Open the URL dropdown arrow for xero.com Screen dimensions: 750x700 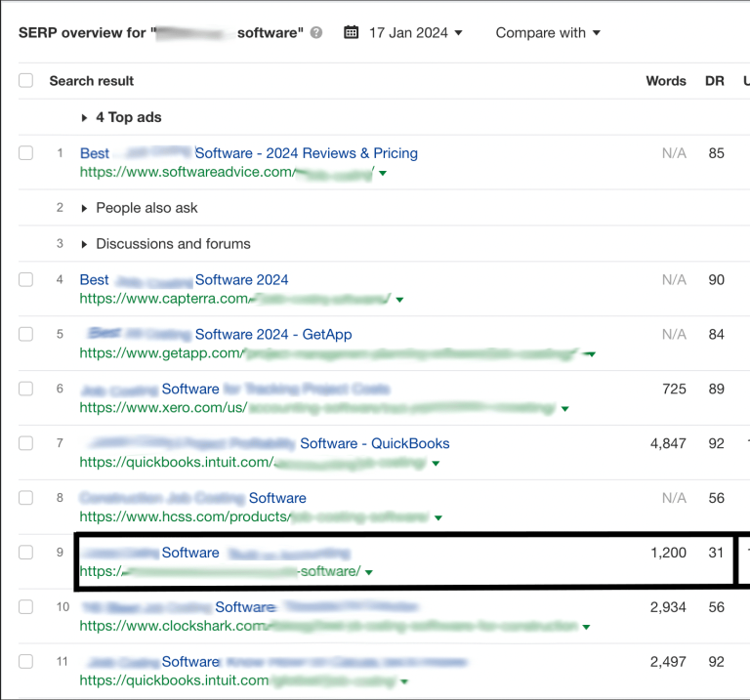[564, 409]
